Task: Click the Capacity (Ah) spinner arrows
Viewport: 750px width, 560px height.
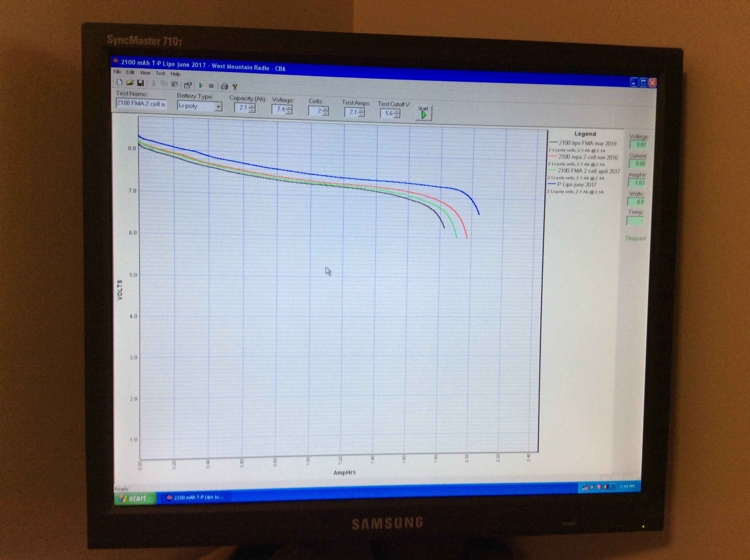Action: (251, 108)
